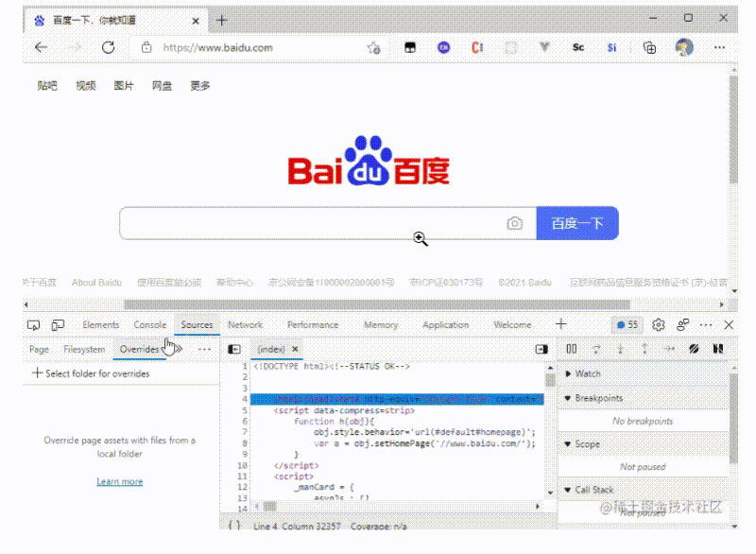View the 55 issues badge

tap(627, 325)
